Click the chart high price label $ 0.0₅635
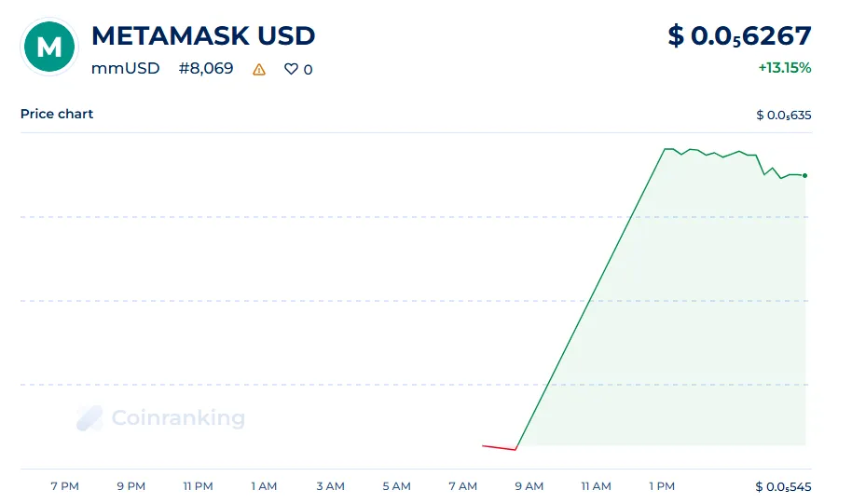This screenshot has width=852, height=504. 784,116
